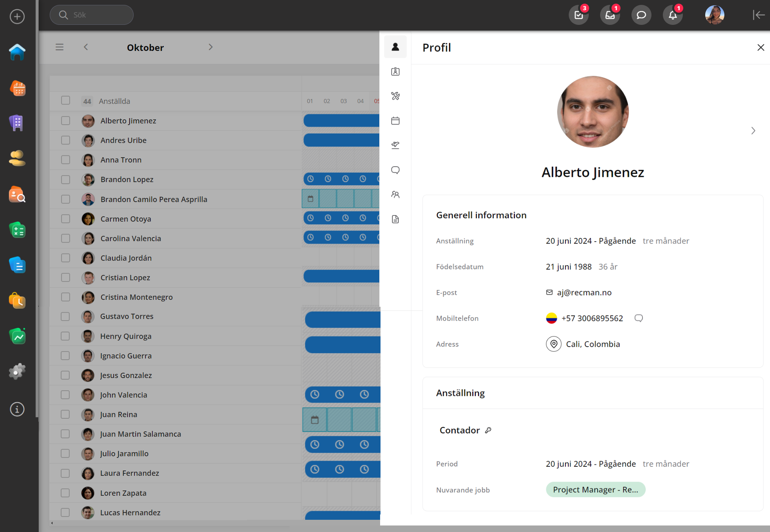Screen dimensions: 770x532
Task: Click the bell notifications icon
Action: point(673,15)
